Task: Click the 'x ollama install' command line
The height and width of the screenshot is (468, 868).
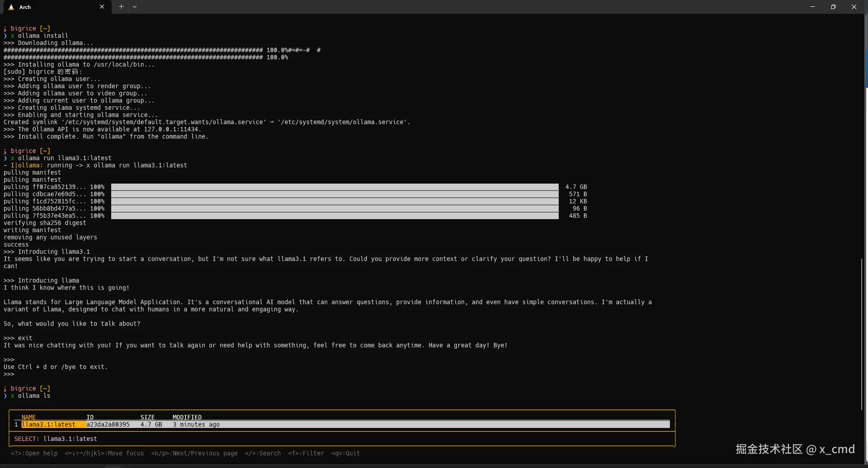Action: coord(40,36)
